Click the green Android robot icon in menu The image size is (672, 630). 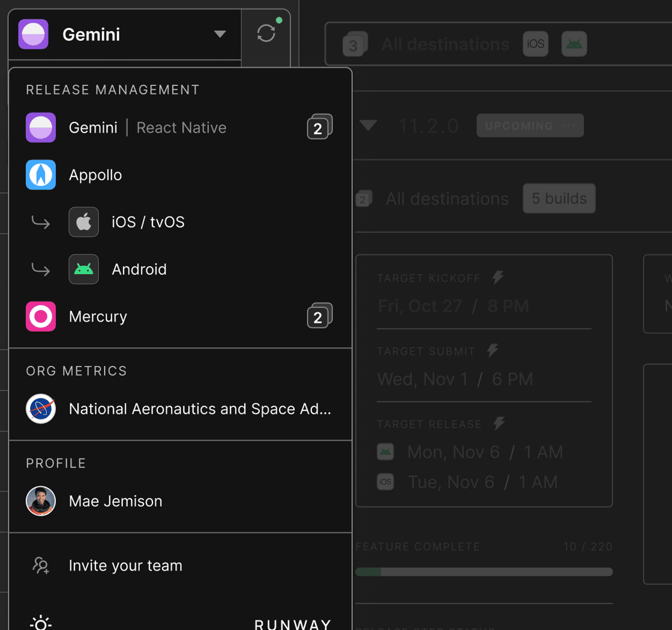[83, 269]
